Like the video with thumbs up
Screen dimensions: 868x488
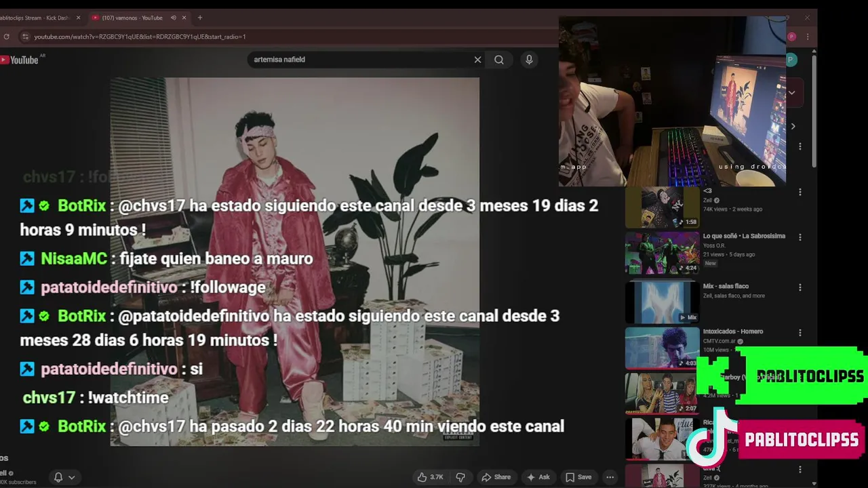pyautogui.click(x=430, y=477)
